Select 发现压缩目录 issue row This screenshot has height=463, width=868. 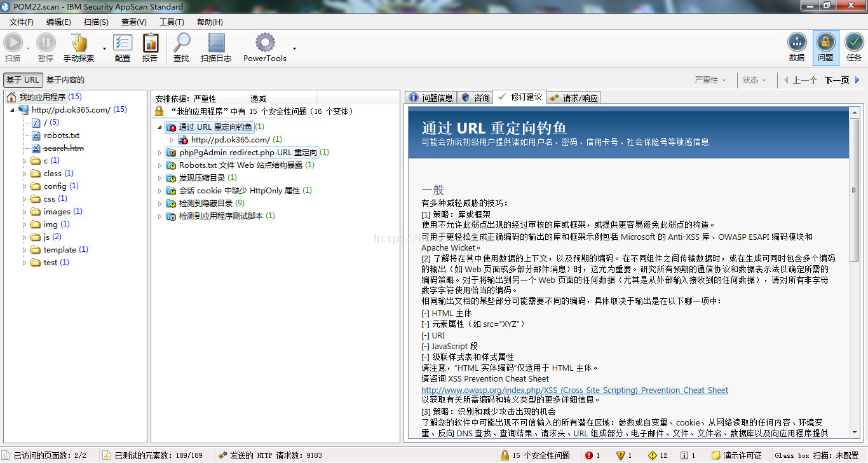pos(202,178)
